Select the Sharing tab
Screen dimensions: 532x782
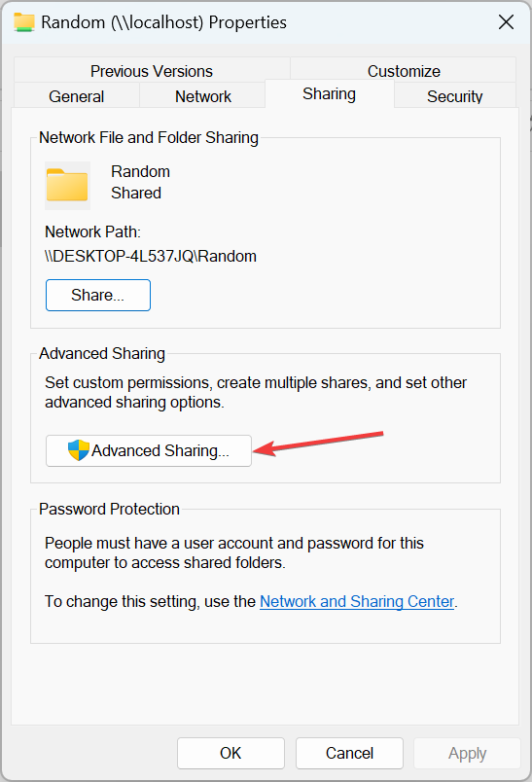(x=329, y=93)
